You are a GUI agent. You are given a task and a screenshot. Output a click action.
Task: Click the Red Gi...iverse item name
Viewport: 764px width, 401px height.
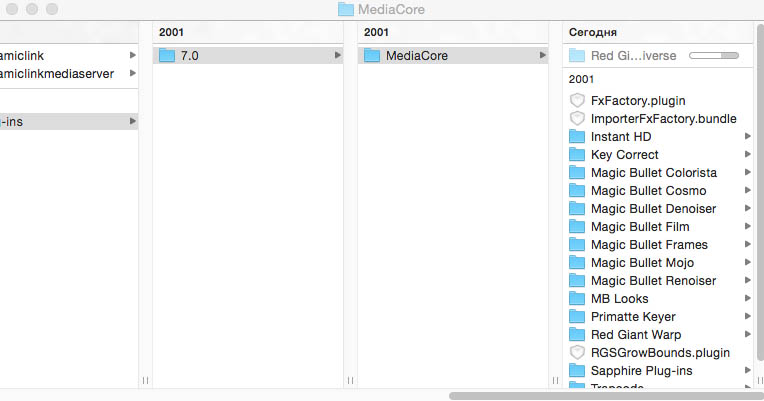(x=633, y=56)
